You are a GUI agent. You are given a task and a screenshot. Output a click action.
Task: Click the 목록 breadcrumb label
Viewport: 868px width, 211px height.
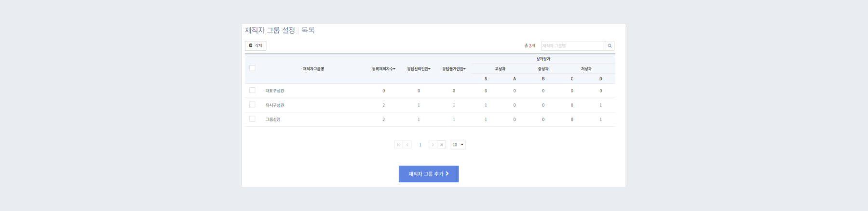coord(308,30)
